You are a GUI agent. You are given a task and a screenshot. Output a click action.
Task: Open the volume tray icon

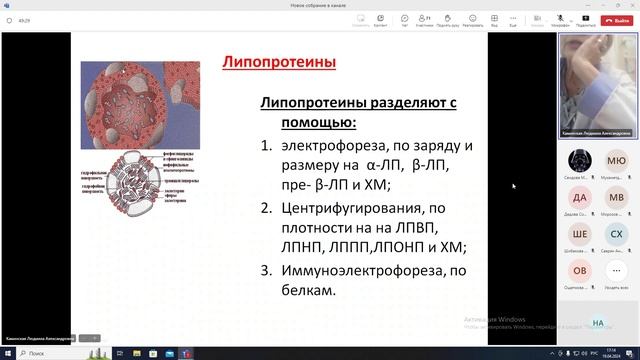point(584,353)
